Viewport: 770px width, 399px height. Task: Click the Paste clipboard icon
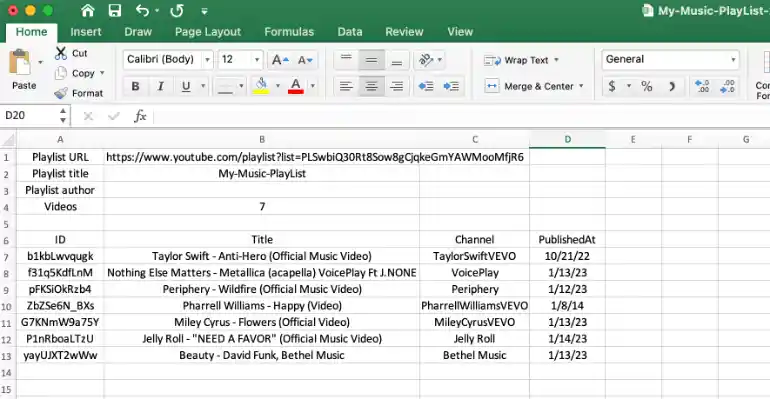coord(20,62)
